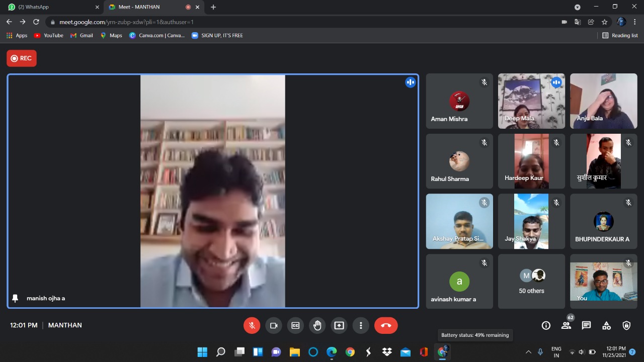Image resolution: width=644 pixels, height=362 pixels.
Task: Open the chat with everyone panel
Action: point(586,325)
